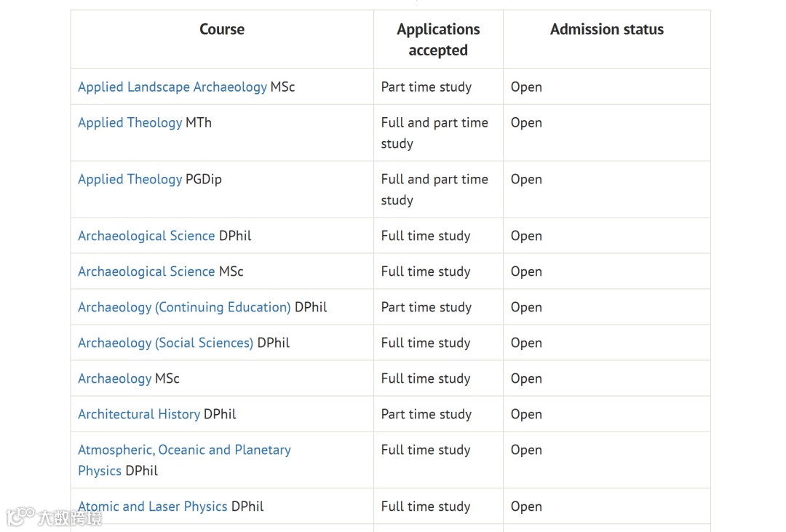Open Archaeology (Social Sciences) DPhil link
Viewport: 786px width, 532px height.
click(x=165, y=343)
